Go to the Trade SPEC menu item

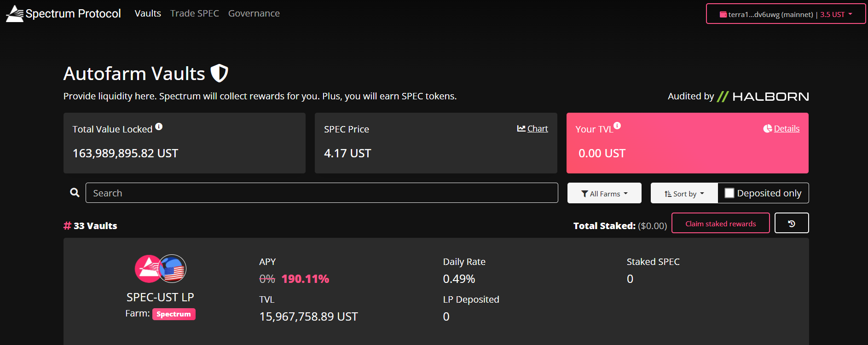pos(195,13)
